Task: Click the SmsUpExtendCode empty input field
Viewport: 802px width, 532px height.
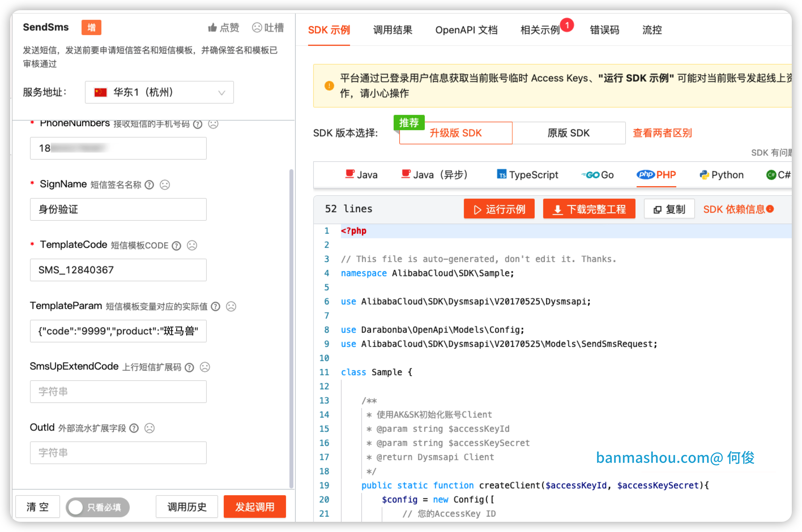Action: [x=118, y=392]
